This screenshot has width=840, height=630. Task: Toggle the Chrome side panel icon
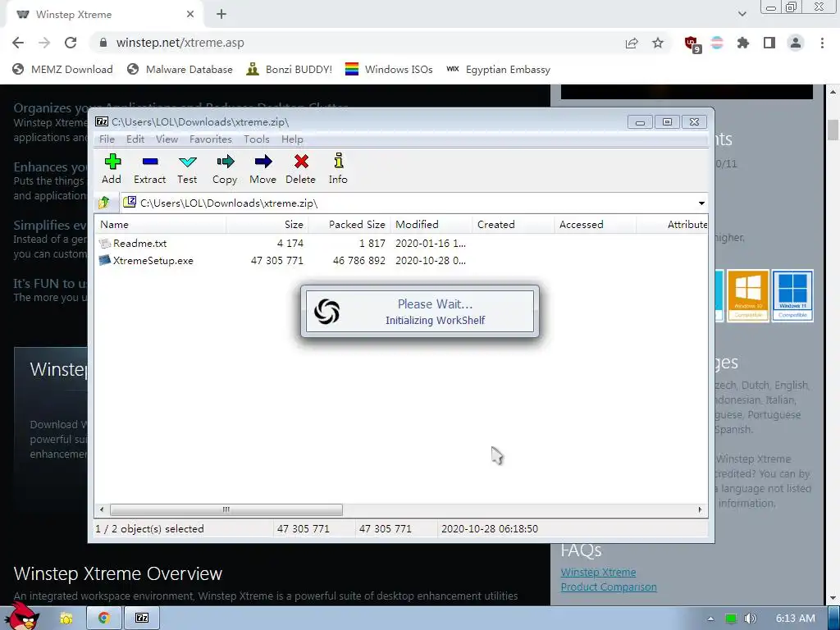(x=769, y=43)
